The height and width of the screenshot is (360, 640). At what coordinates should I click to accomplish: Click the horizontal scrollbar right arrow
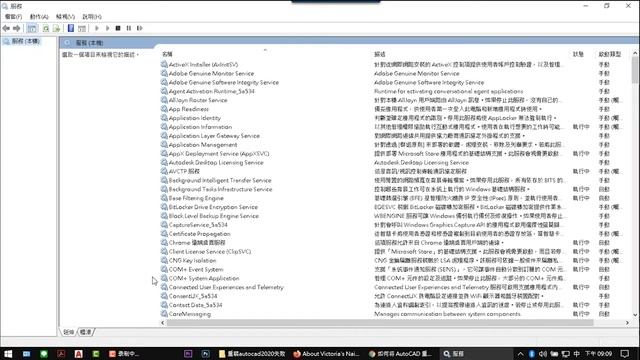627,322
